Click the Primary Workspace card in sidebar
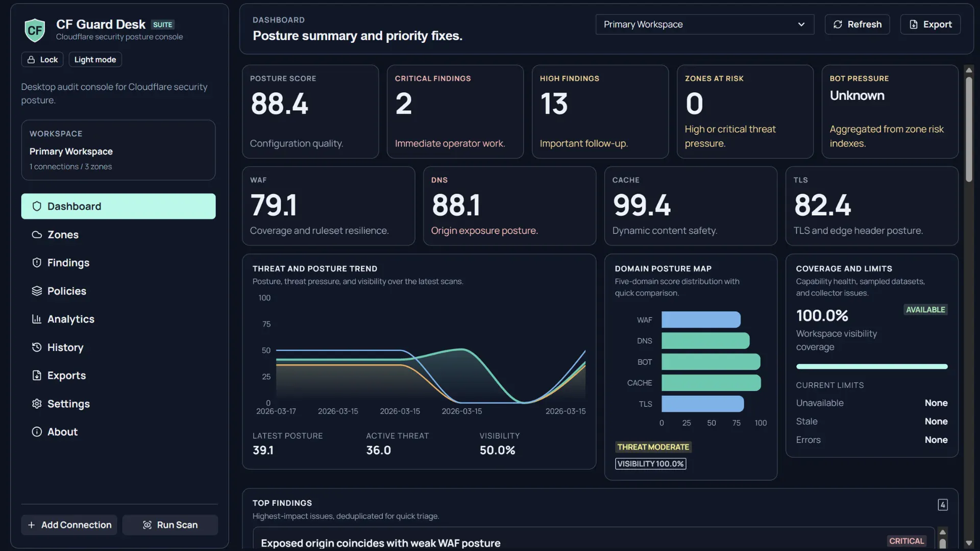 (118, 150)
